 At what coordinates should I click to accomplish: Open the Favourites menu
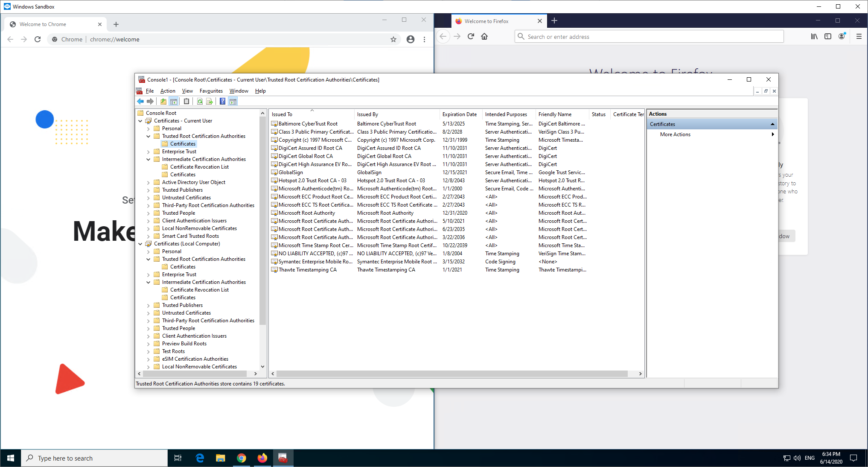point(211,91)
